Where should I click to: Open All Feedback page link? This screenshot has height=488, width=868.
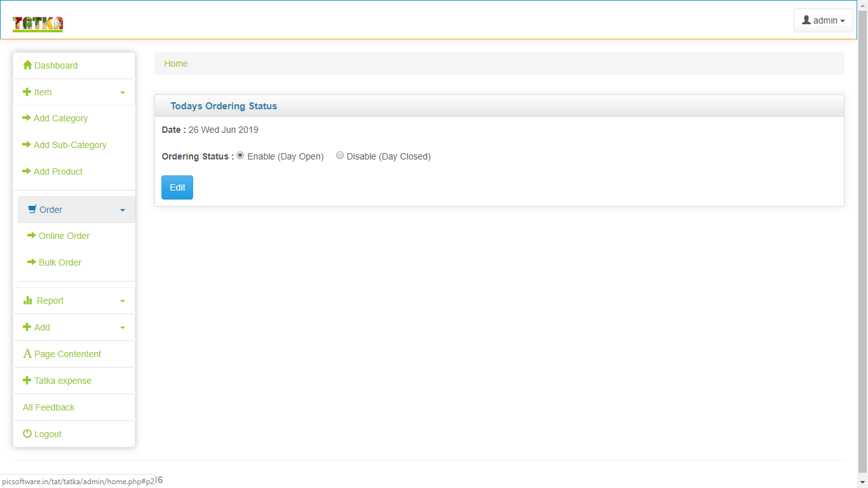coord(49,407)
